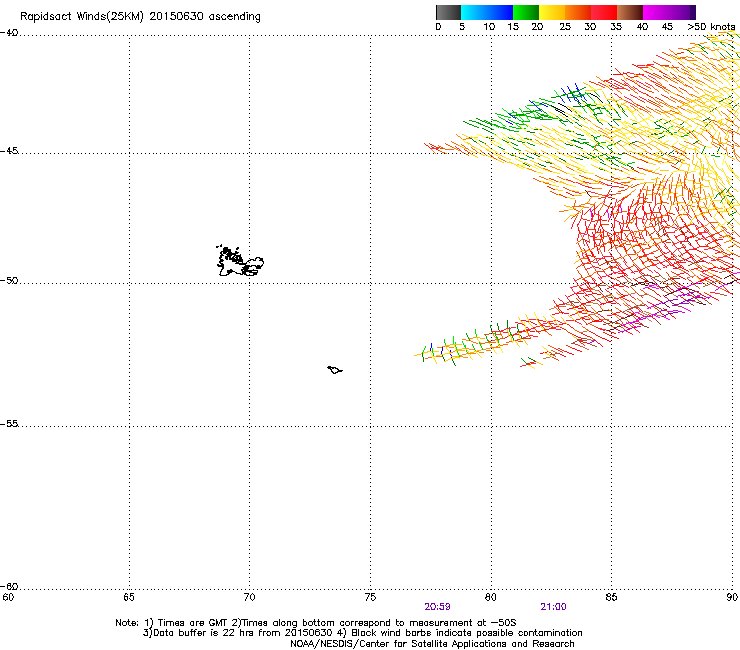Click the '-50' latitude label

click(9, 280)
